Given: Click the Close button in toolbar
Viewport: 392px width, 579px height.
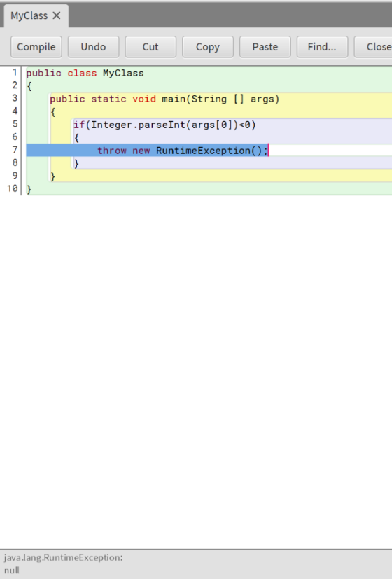Looking at the screenshot, I should [374, 47].
